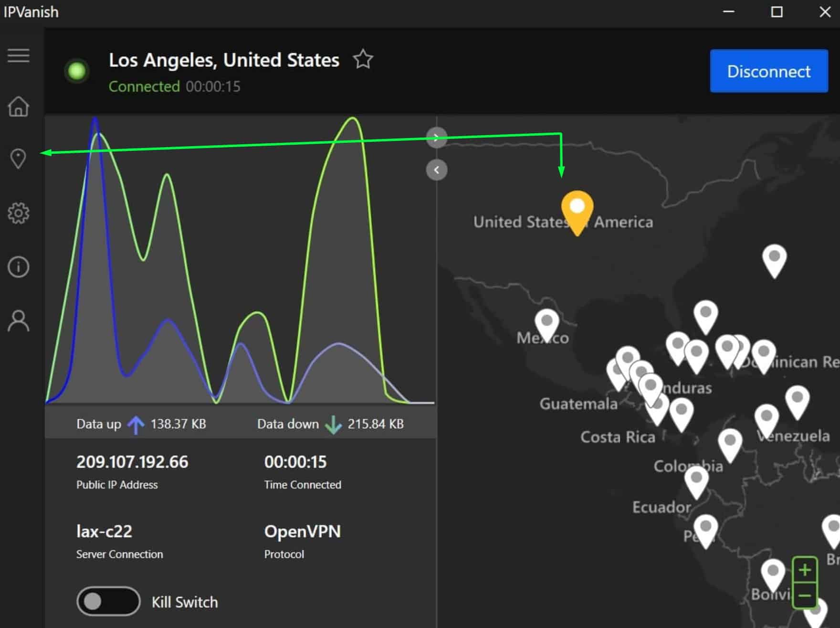
Task: Click the Disconnect button
Action: (x=769, y=71)
